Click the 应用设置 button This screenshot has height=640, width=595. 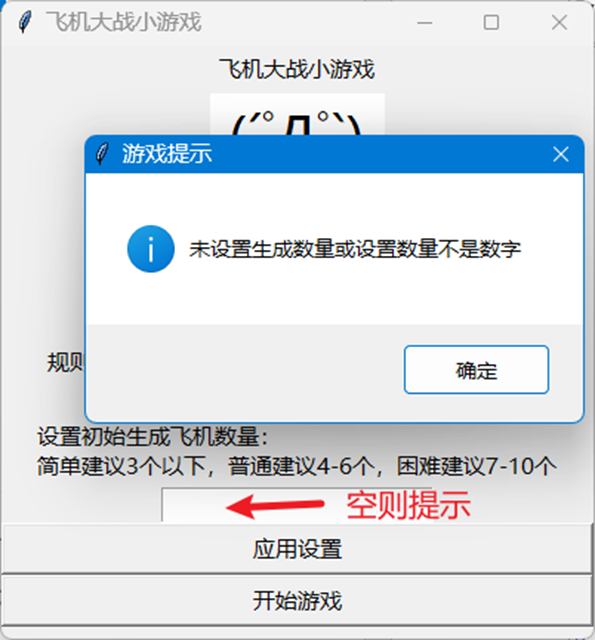[x=297, y=549]
